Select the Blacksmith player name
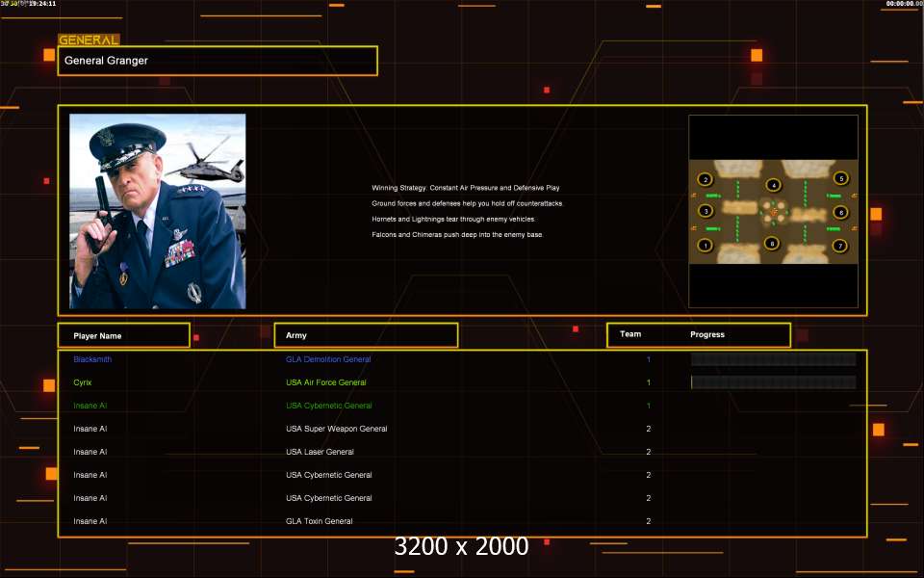Viewport: 924px width, 578px height. pos(92,359)
